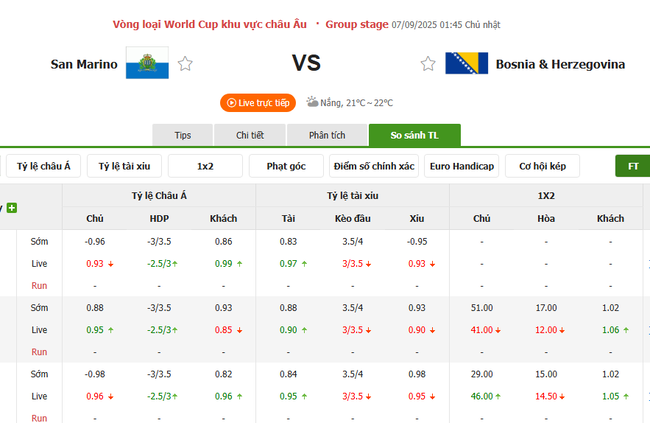Choose the Euro Handicap filter

point(461,166)
